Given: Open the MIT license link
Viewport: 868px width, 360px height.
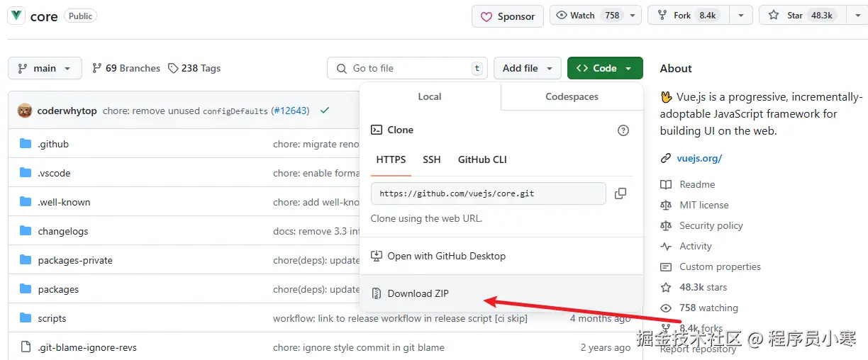Looking at the screenshot, I should tap(704, 205).
